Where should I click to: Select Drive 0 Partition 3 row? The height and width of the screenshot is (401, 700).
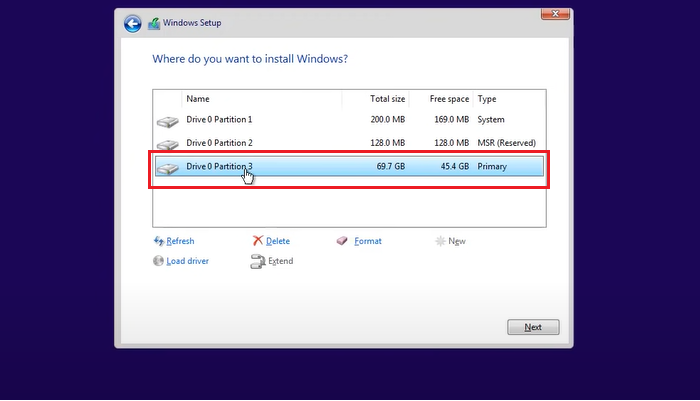pyautogui.click(x=300, y=167)
